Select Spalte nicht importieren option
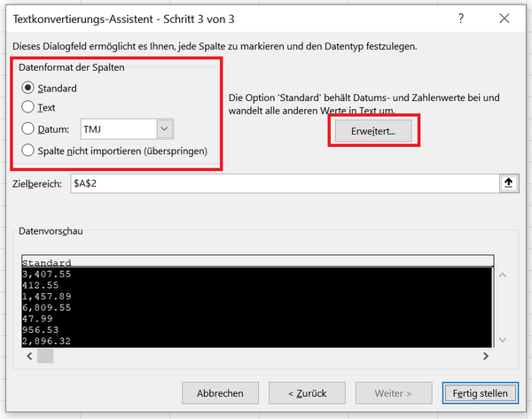 coord(28,151)
